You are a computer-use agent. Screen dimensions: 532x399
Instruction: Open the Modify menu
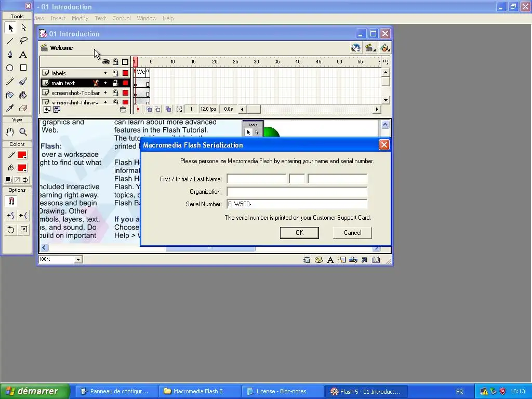click(x=80, y=18)
